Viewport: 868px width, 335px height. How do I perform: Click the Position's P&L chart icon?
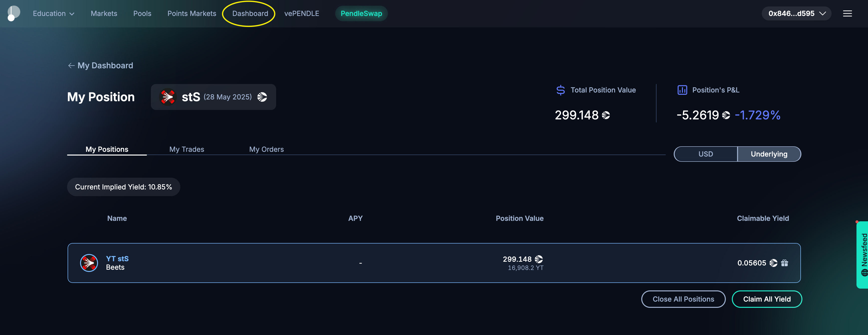pyautogui.click(x=682, y=90)
